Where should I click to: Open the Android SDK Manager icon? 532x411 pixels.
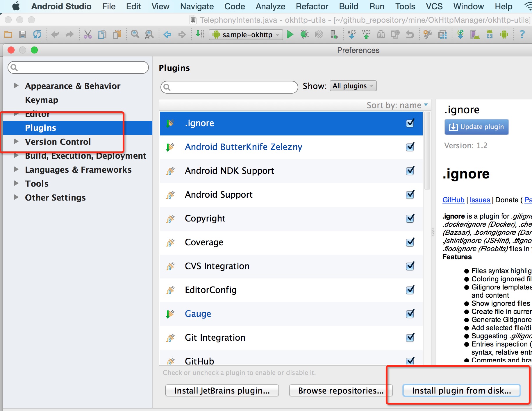pyautogui.click(x=490, y=35)
